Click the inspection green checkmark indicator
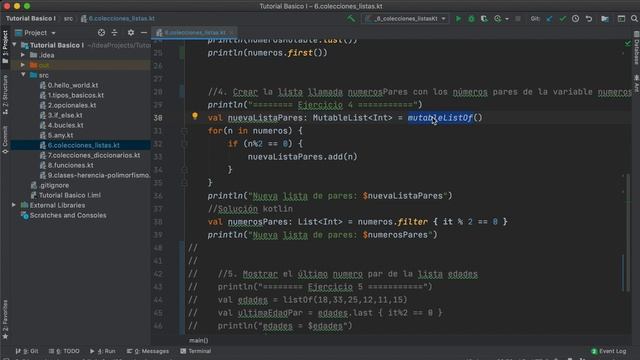The image size is (640, 360). (627, 43)
